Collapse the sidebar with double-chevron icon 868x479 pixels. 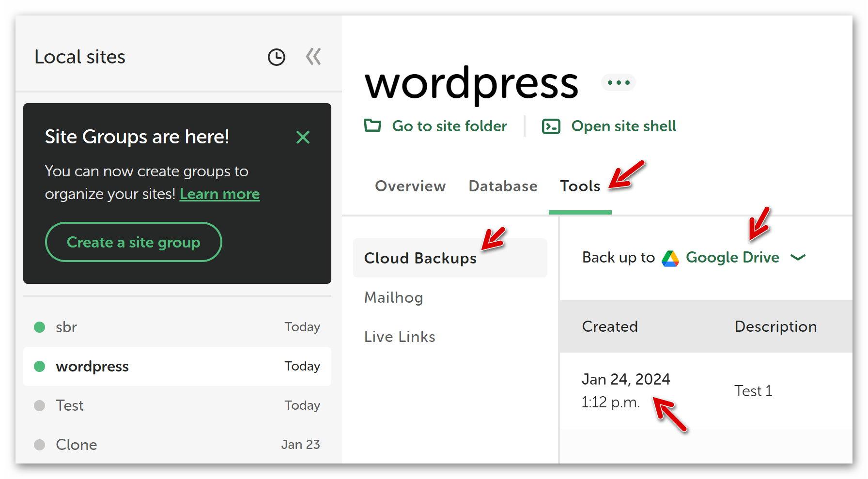[x=313, y=57]
